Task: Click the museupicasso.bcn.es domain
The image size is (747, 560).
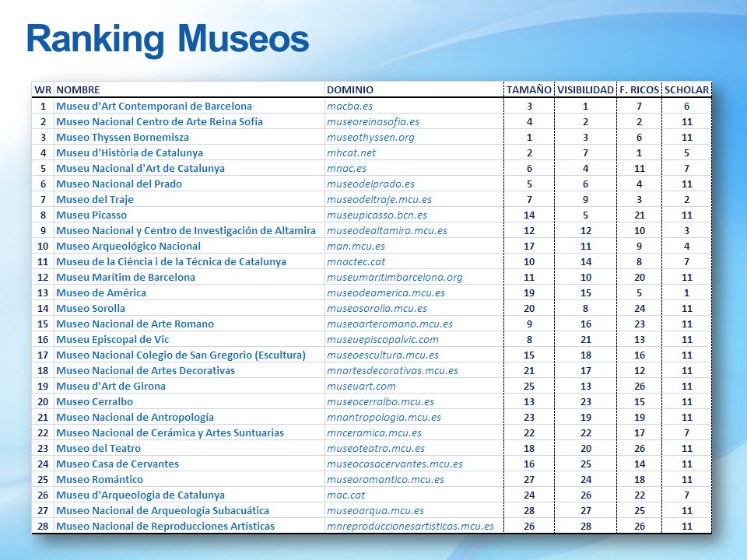Action: point(377,215)
